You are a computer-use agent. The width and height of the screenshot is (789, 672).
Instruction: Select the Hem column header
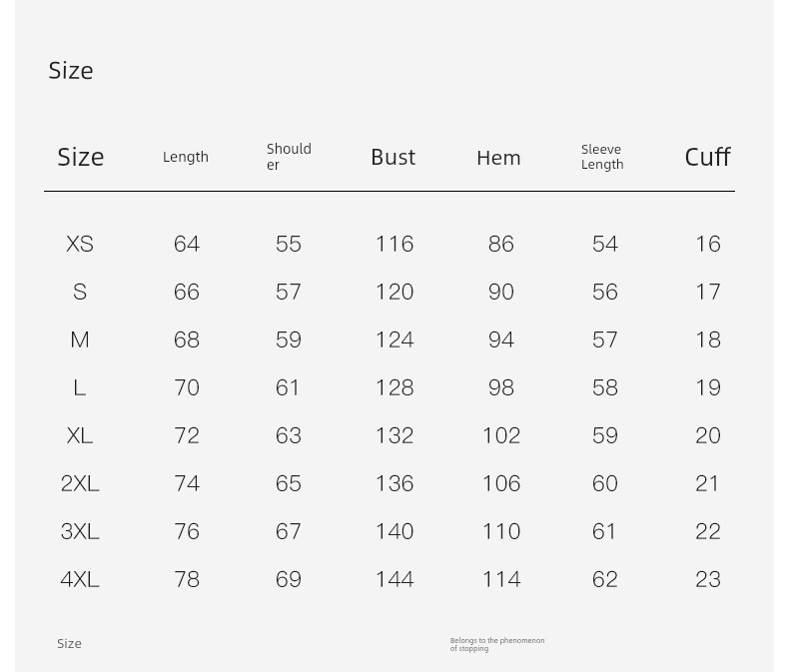(498, 158)
